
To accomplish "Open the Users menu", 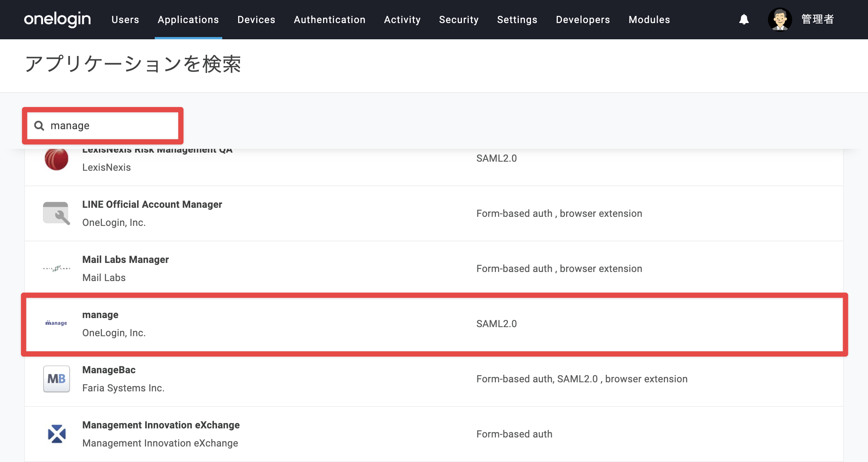I will (125, 20).
